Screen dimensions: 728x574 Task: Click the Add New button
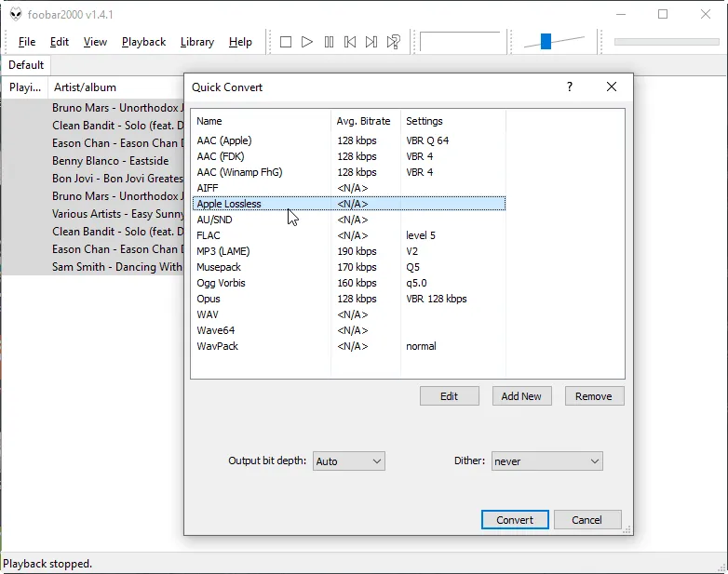(521, 396)
